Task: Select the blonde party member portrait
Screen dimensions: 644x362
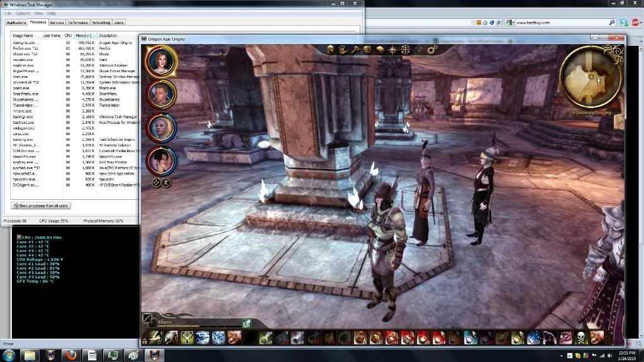Action: pos(161,127)
